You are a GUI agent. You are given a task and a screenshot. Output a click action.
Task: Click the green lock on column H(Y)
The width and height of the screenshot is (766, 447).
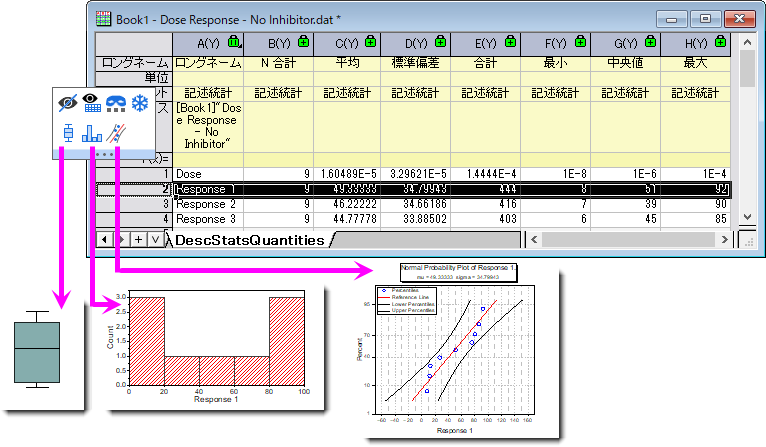click(x=721, y=42)
